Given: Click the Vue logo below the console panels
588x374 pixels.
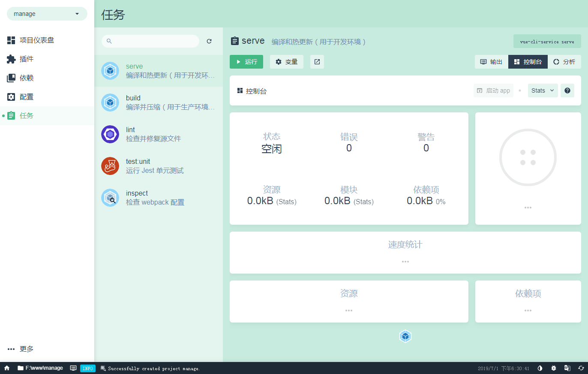Looking at the screenshot, I should [x=405, y=336].
